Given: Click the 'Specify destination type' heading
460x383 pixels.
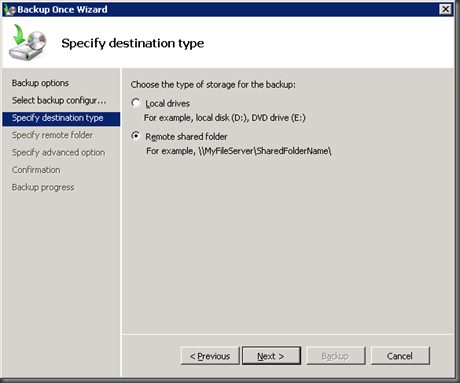Looking at the screenshot, I should click(133, 43).
